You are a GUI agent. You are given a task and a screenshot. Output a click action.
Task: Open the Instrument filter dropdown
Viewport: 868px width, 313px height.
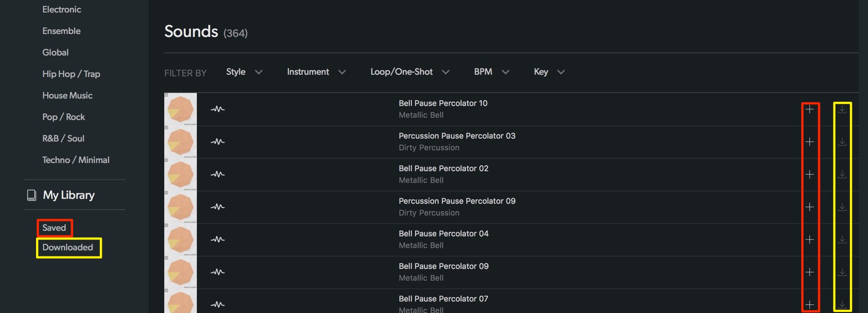point(316,72)
